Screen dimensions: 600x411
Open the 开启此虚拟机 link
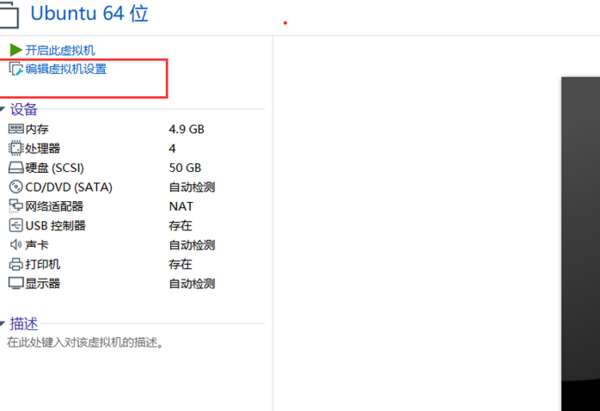[60, 50]
